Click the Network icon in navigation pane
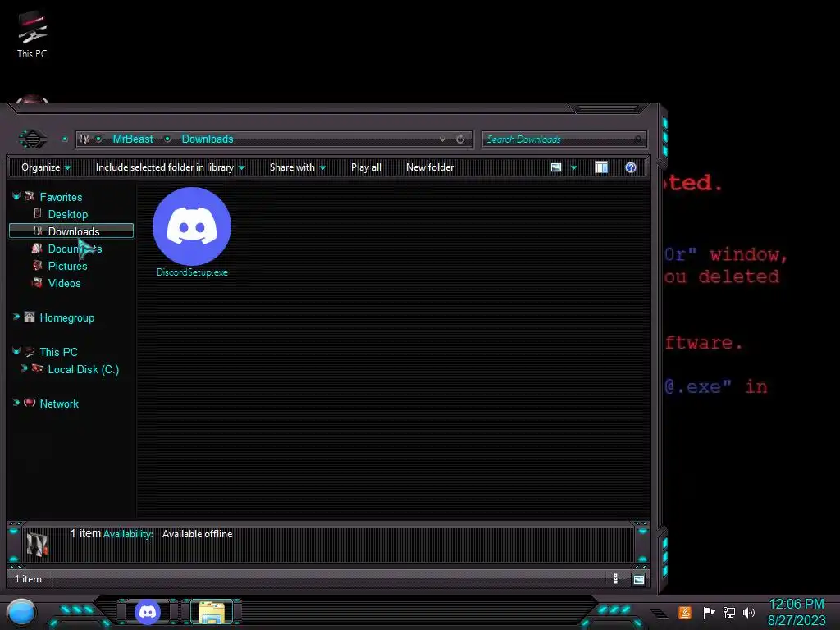Viewport: 840px width, 630px height. (x=30, y=403)
